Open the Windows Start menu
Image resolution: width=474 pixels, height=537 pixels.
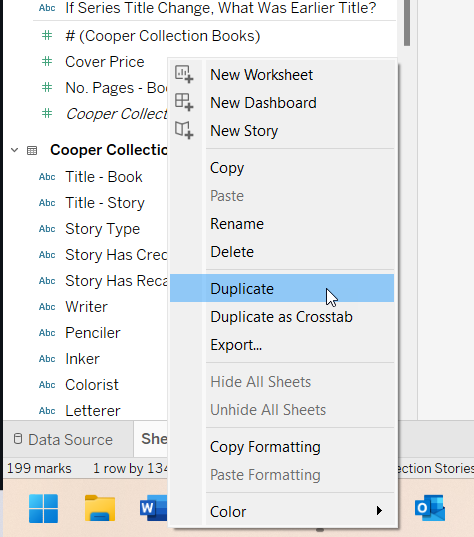(43, 508)
